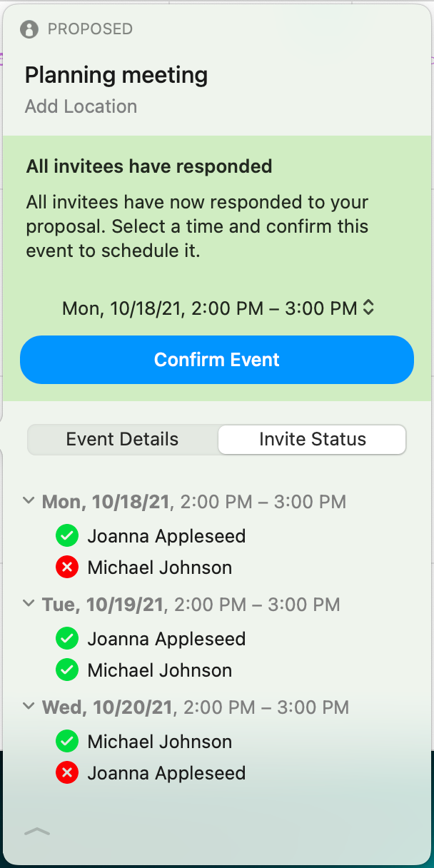The height and width of the screenshot is (868, 434).
Task: Click Michael Johnson's green checkmark for Wednesday
Action: click(66, 741)
